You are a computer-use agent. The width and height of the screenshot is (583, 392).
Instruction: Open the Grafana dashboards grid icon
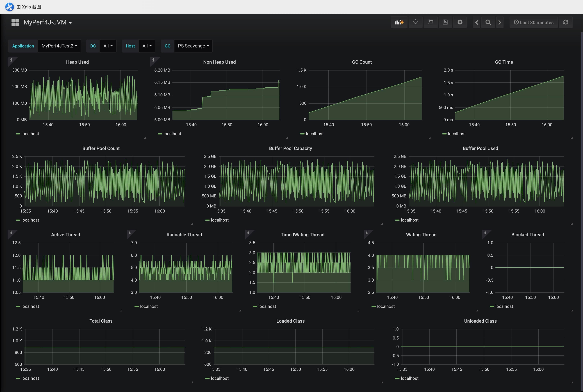point(15,22)
